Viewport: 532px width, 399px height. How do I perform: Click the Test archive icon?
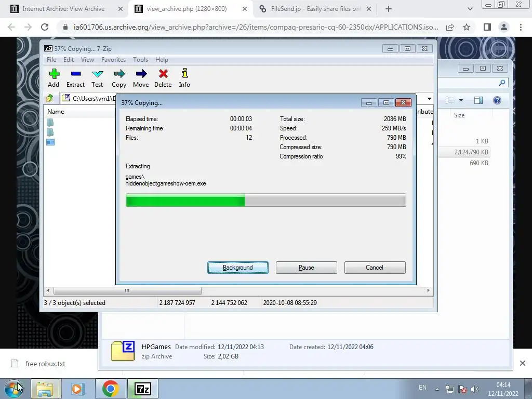point(97,78)
